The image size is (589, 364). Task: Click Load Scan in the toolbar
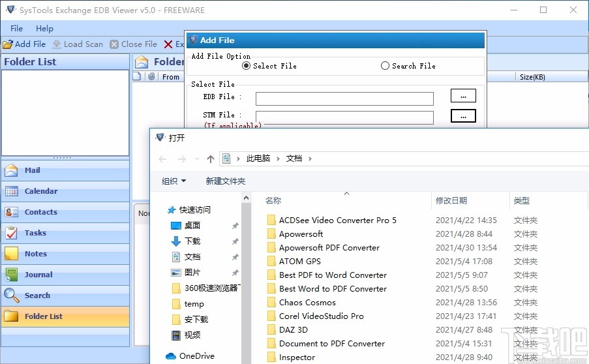click(x=78, y=44)
